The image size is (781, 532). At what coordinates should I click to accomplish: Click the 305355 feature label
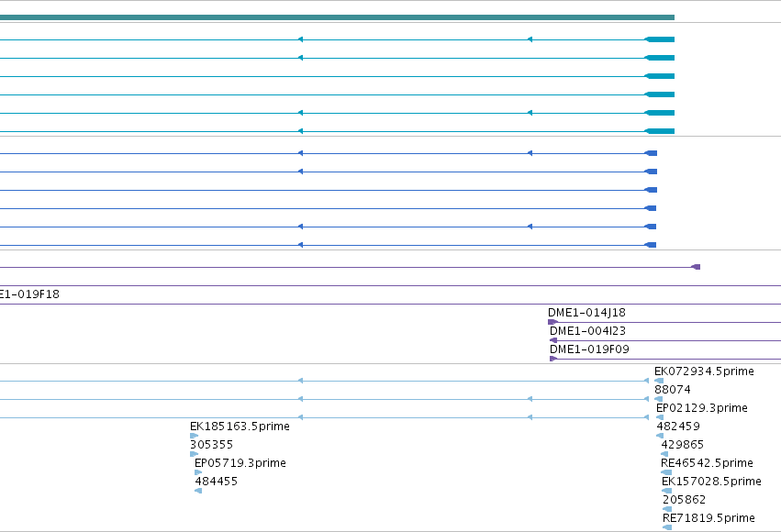coord(211,445)
